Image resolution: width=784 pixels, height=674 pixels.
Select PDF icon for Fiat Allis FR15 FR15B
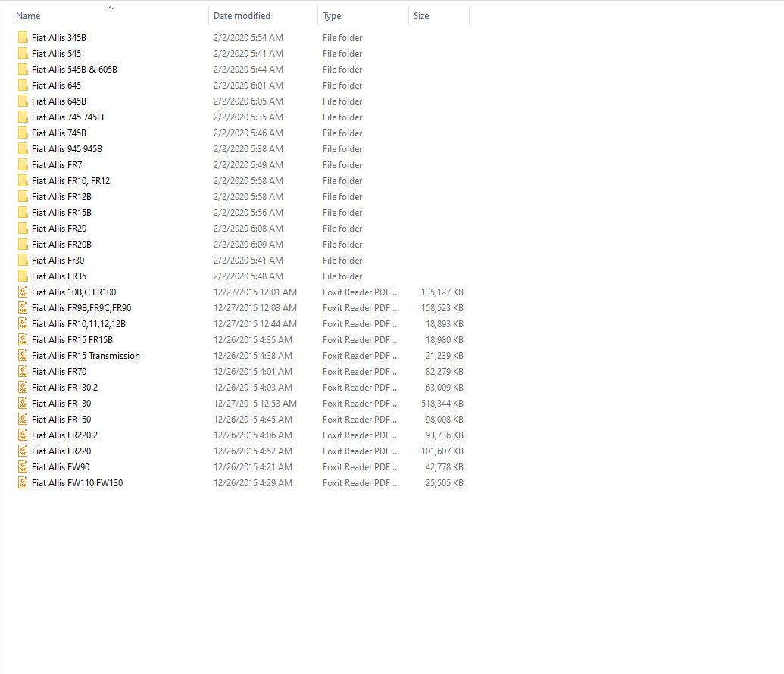[23, 339]
